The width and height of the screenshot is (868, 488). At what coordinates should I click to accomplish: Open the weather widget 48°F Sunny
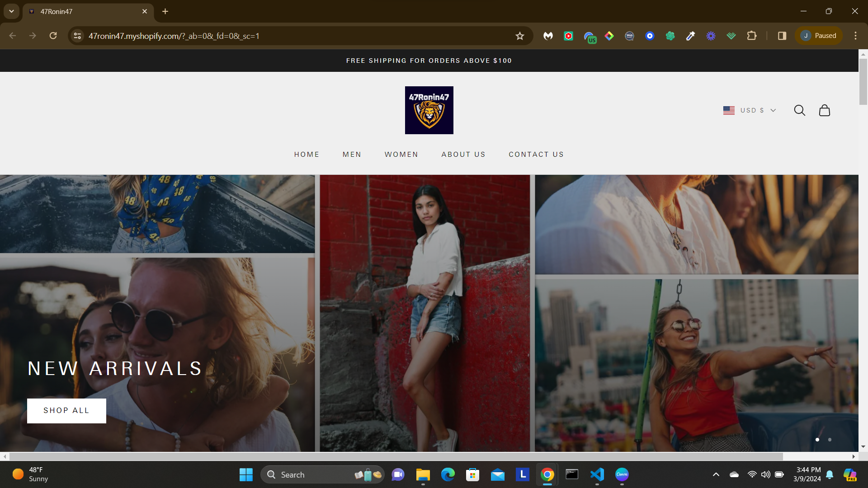click(x=31, y=474)
